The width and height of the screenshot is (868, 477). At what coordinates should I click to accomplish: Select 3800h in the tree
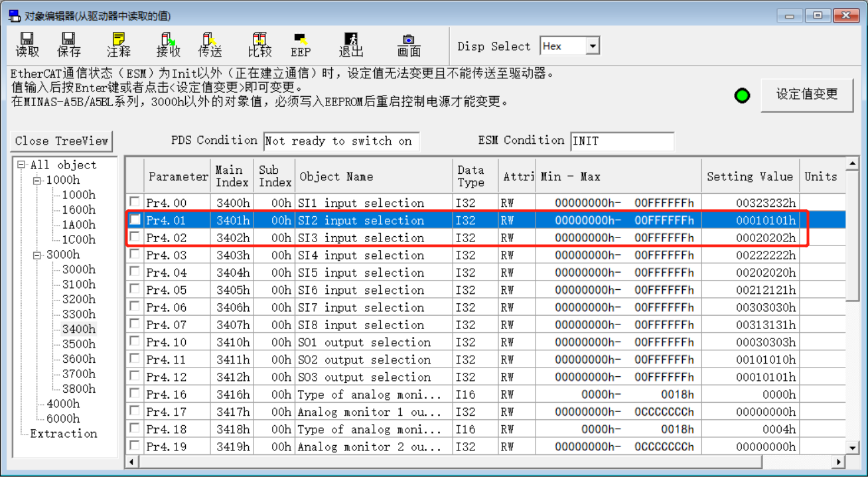click(x=78, y=389)
